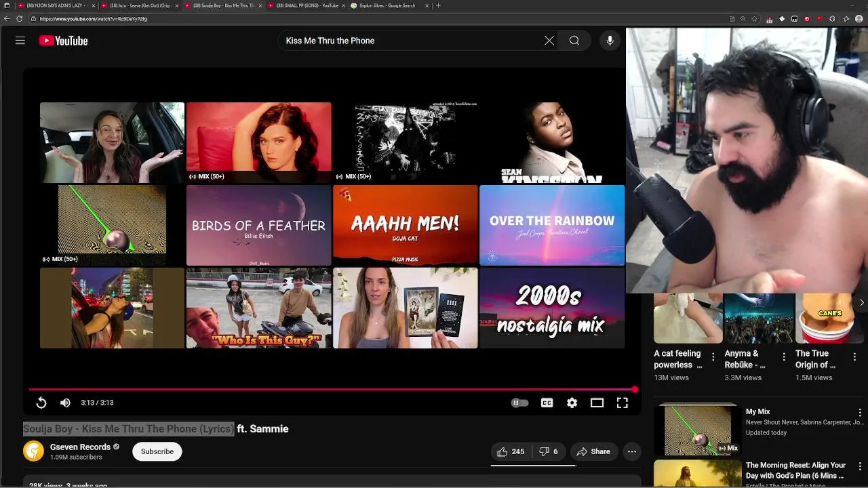
Task: Toggle the autoplay switch in the player
Action: tap(519, 403)
